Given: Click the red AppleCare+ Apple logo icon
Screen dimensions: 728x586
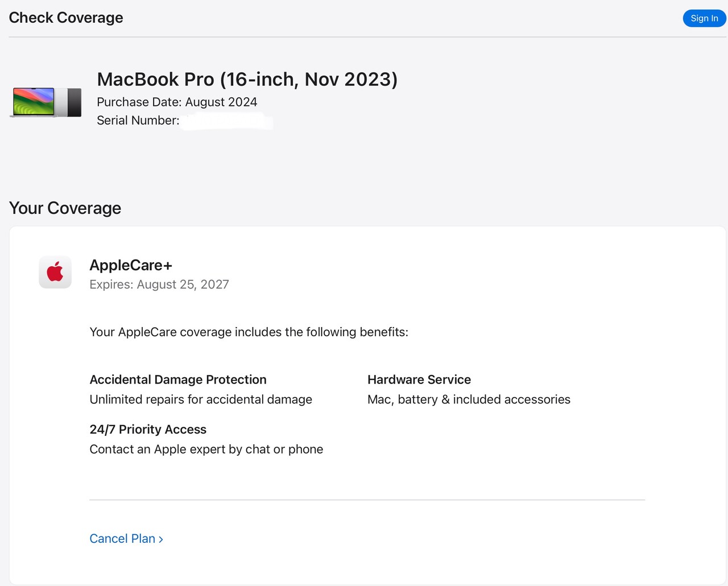Looking at the screenshot, I should coord(55,272).
